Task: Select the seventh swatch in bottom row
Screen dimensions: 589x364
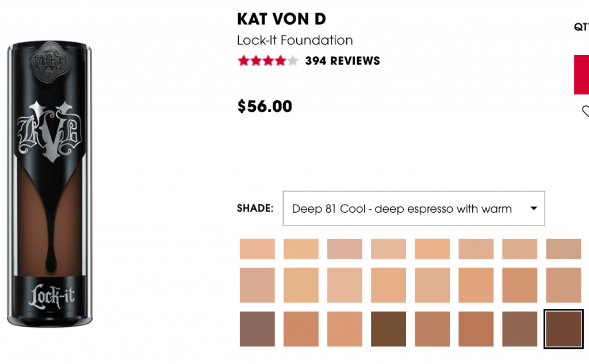Action: [x=520, y=329]
